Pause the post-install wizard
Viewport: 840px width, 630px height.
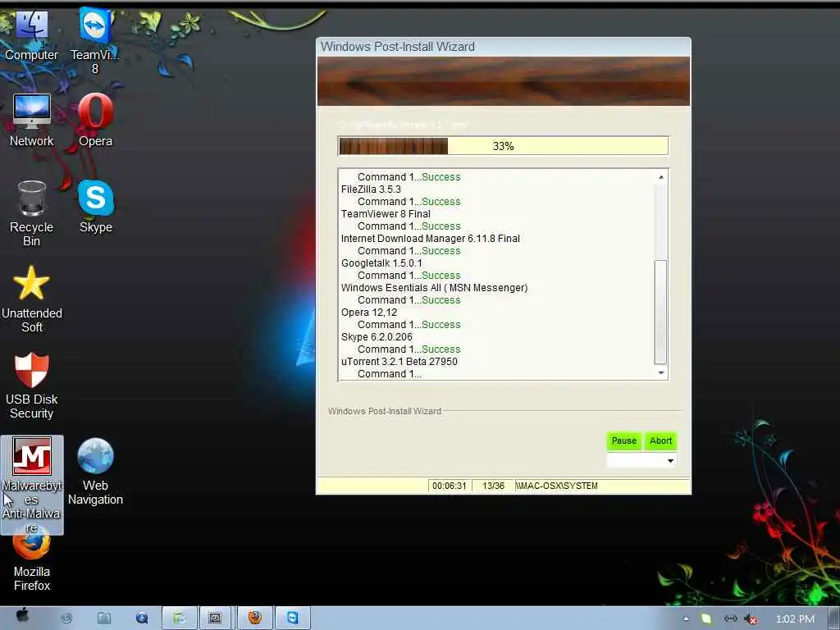[624, 441]
